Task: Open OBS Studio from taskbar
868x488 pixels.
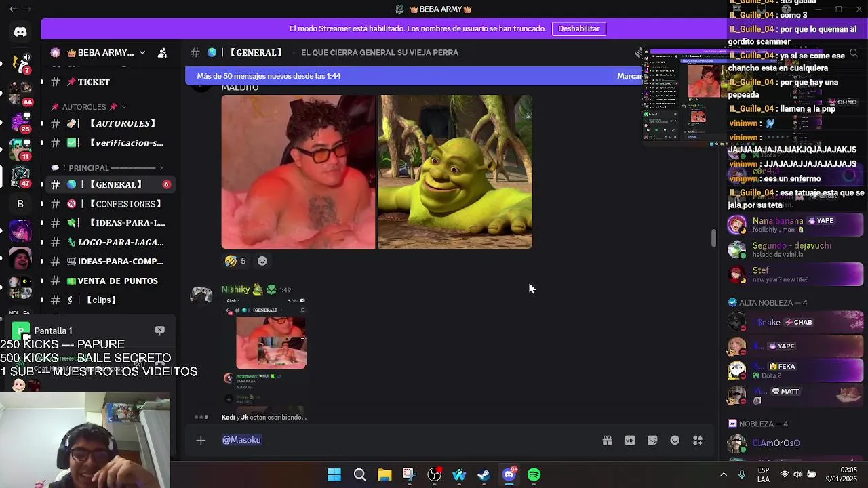Action: tap(434, 475)
